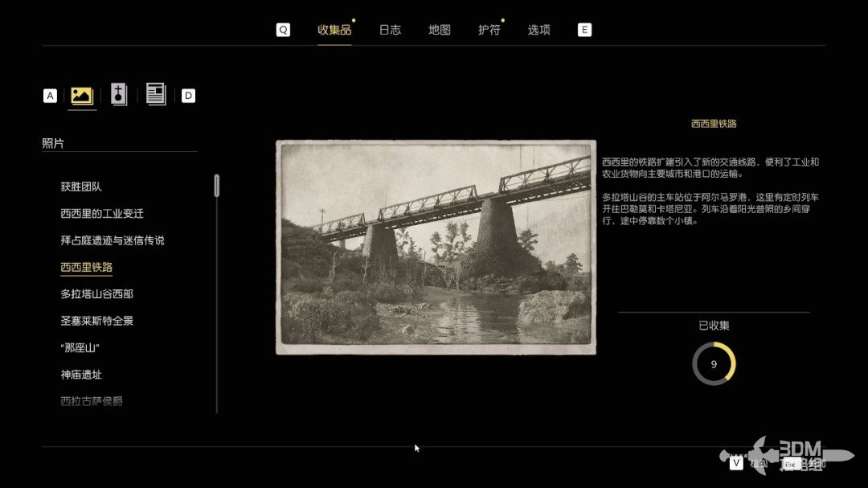The image size is (868, 488).
Task: Switch to the 日志 tab
Action: pyautogui.click(x=390, y=30)
